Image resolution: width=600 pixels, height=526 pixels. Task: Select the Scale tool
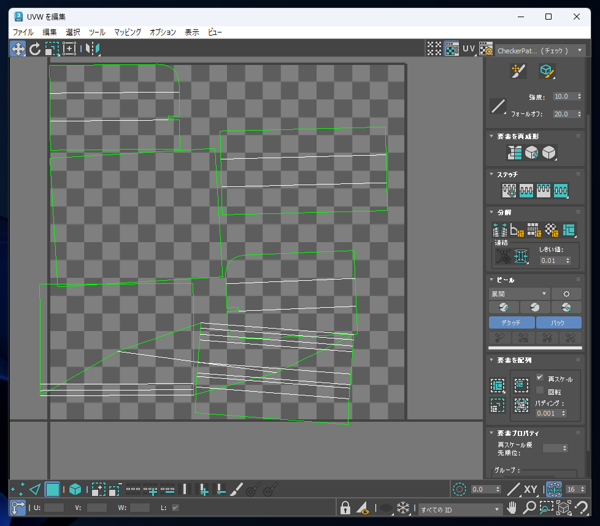tap(52, 49)
